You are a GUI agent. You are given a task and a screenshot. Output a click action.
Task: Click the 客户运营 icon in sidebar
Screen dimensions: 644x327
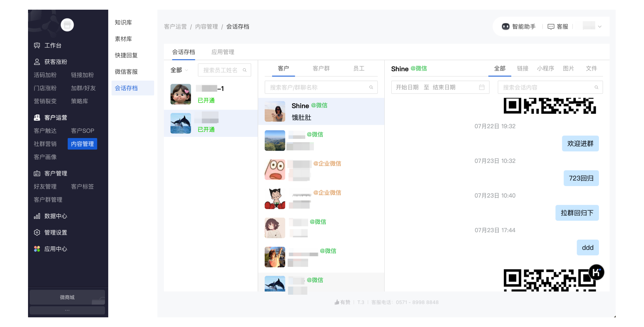pyautogui.click(x=37, y=118)
